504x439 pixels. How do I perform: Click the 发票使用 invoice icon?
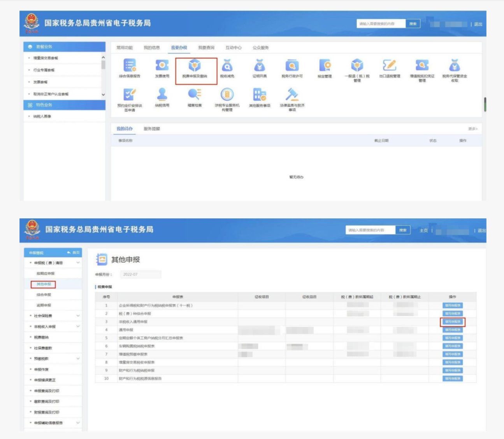(x=162, y=66)
